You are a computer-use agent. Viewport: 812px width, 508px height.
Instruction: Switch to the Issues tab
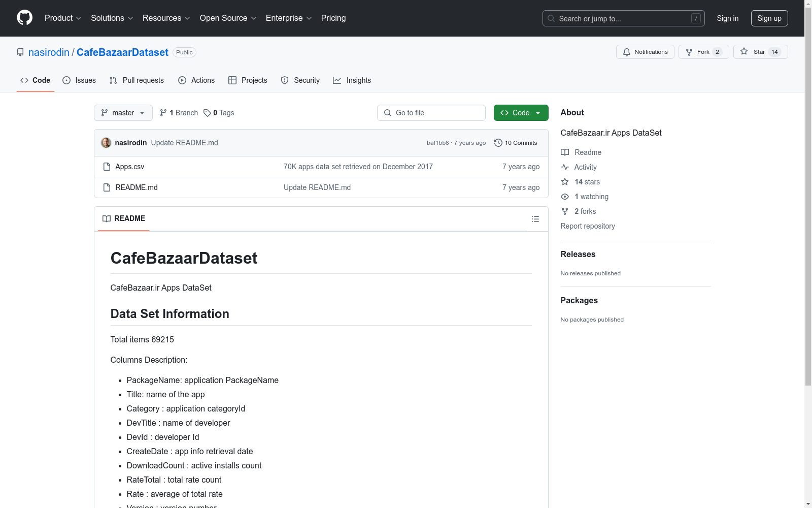(79, 80)
